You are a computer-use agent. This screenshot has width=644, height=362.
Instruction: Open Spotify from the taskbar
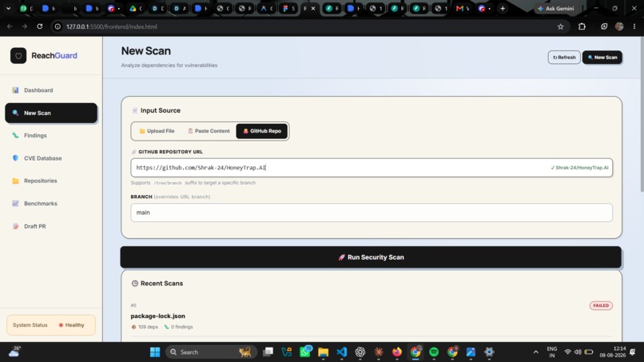[434, 352]
